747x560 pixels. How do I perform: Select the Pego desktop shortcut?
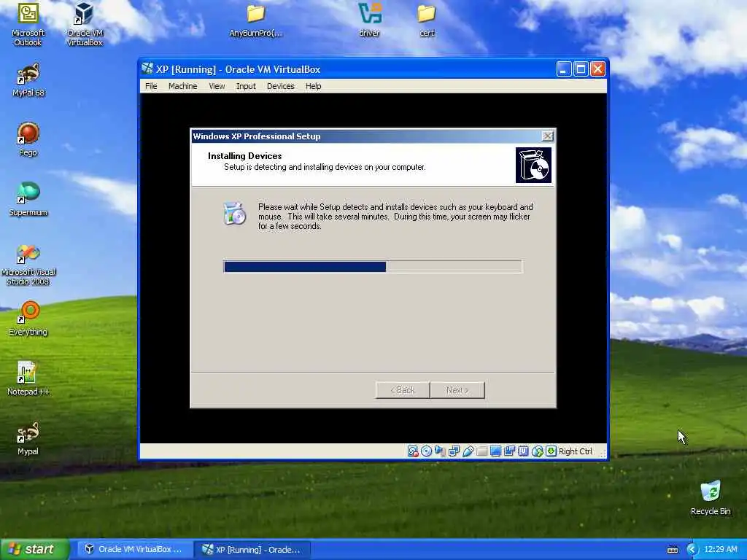[28, 139]
